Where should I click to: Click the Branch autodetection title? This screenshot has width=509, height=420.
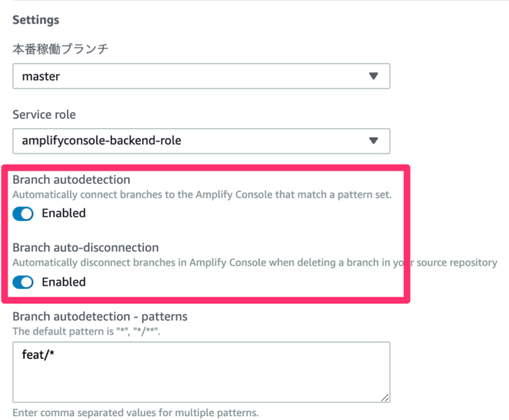click(x=72, y=180)
